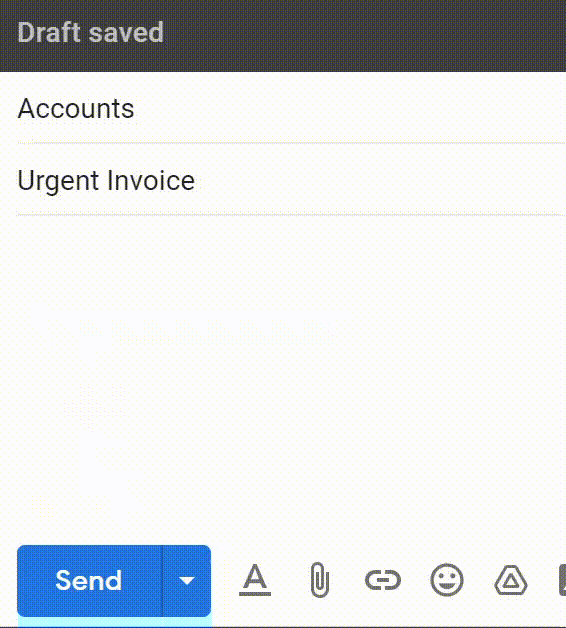
Task: Click the insert photo icon at toolbar edge
Action: [562, 580]
